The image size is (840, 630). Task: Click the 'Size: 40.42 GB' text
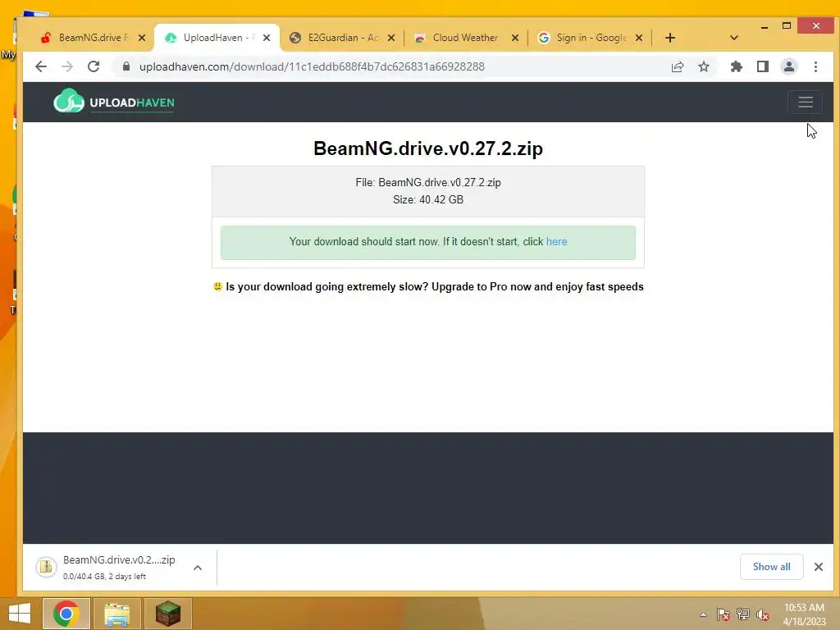[x=428, y=200]
